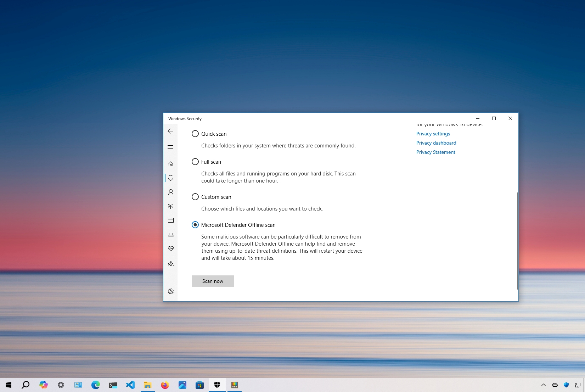Open Virus & threat protection shield icon
The image size is (585, 392).
point(170,178)
